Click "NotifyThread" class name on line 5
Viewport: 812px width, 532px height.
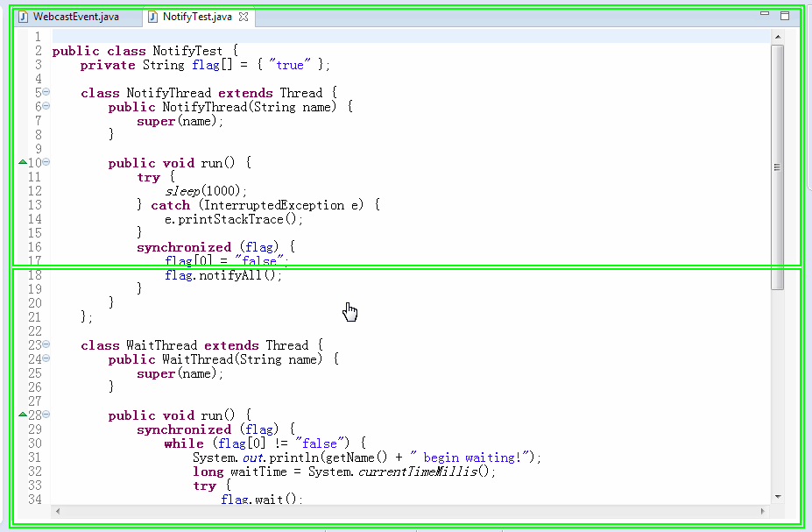[169, 93]
